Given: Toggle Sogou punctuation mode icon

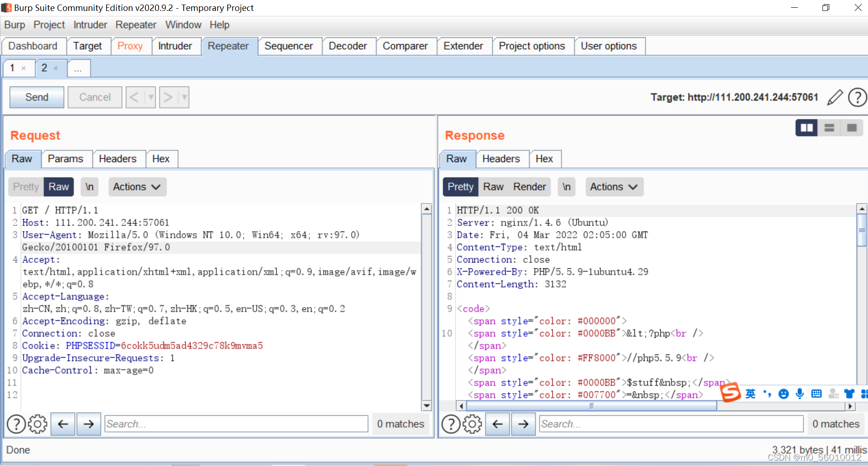Looking at the screenshot, I should 767,394.
